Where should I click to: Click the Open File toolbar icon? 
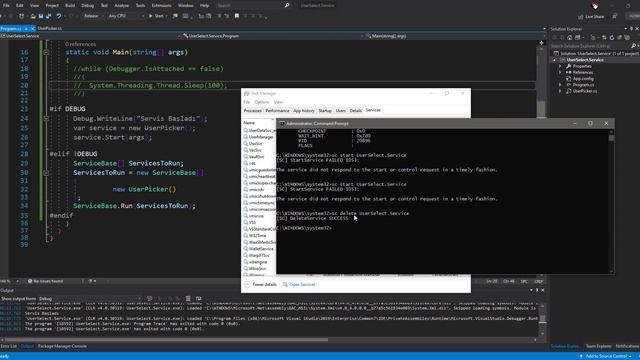pyautogui.click(x=33, y=16)
